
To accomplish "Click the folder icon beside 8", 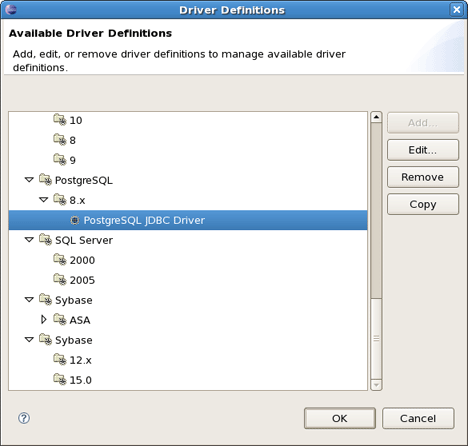I will pyautogui.click(x=60, y=140).
